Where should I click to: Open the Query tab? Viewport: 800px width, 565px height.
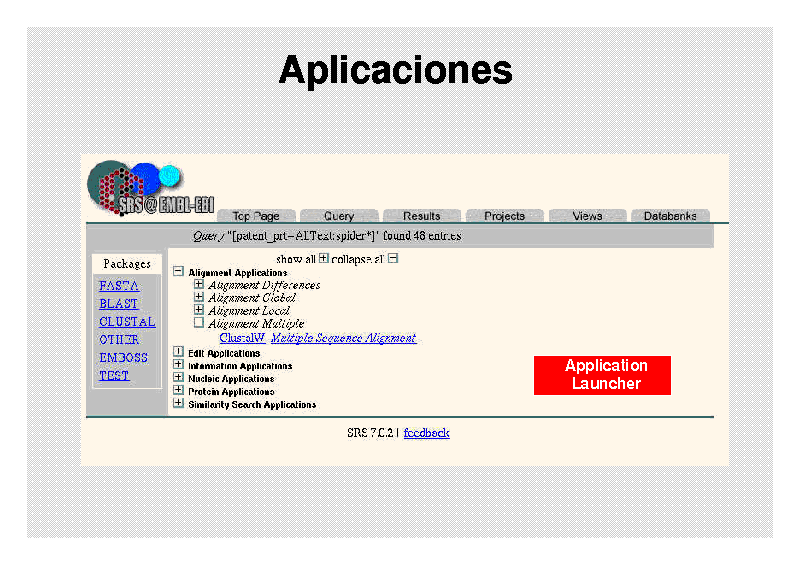[339, 216]
